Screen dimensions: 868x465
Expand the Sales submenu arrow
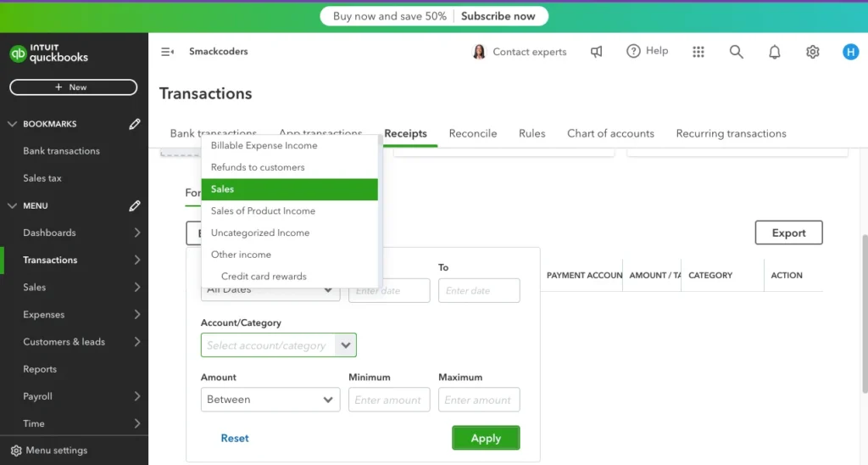tap(137, 288)
